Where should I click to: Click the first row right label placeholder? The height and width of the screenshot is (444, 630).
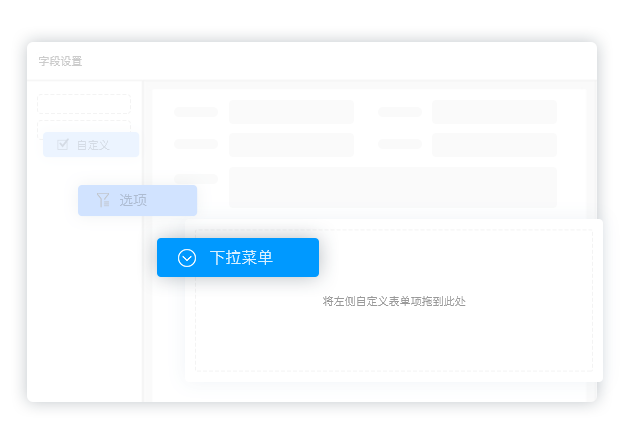pos(400,112)
